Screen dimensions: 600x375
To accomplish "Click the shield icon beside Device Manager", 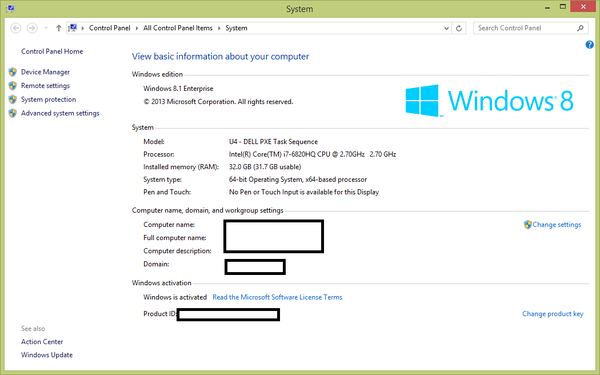I will coord(13,72).
